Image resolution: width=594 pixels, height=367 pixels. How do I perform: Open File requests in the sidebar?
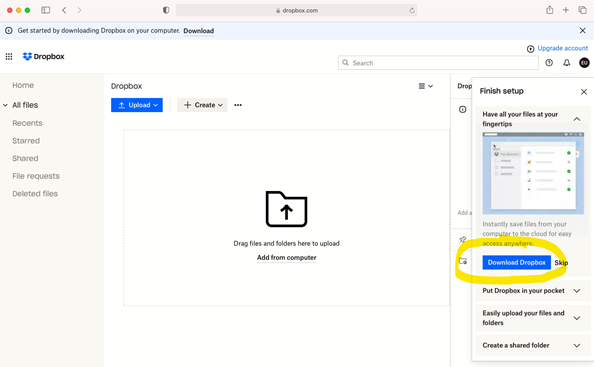[36, 176]
